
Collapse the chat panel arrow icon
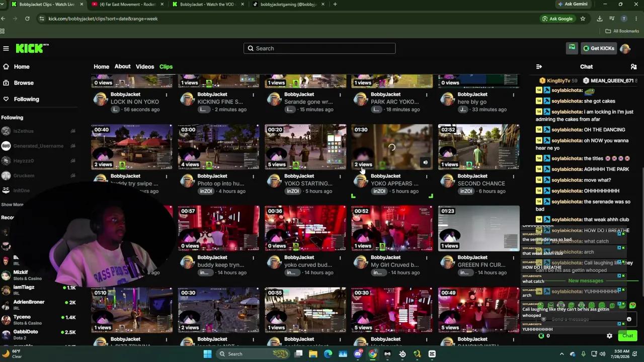pyautogui.click(x=539, y=66)
